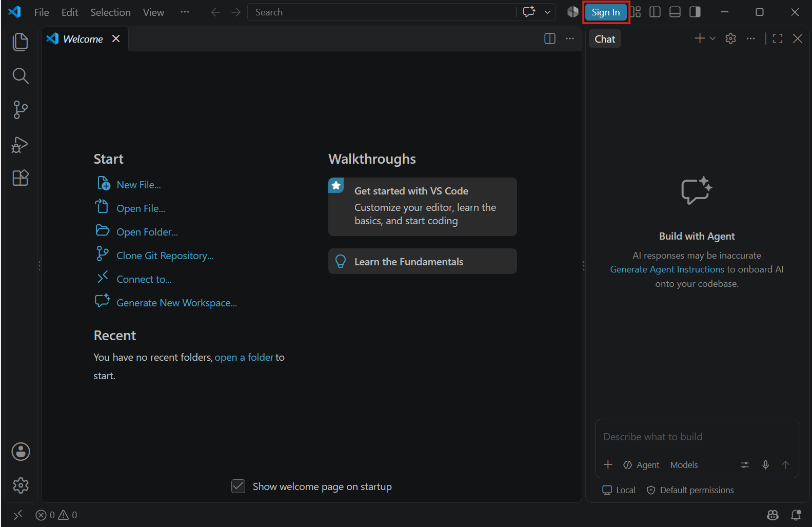Image resolution: width=812 pixels, height=527 pixels.
Task: Click the Search command center field
Action: tap(382, 12)
